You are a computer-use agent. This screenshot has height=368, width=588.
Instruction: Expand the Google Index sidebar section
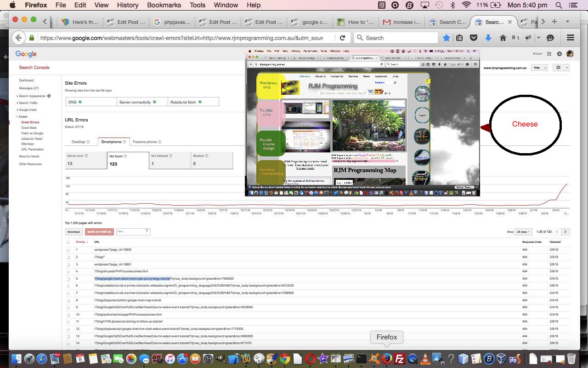[x=17, y=110]
